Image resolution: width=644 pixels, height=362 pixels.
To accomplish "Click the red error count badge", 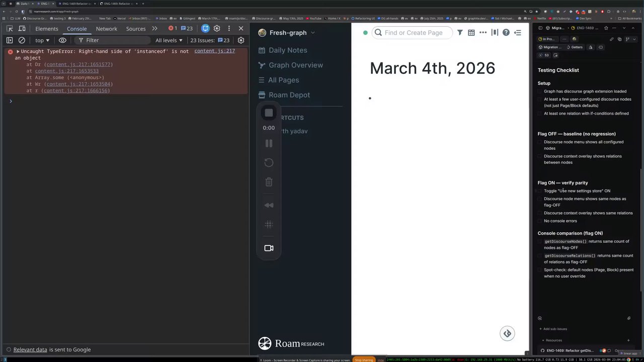I will pyautogui.click(x=173, y=29).
